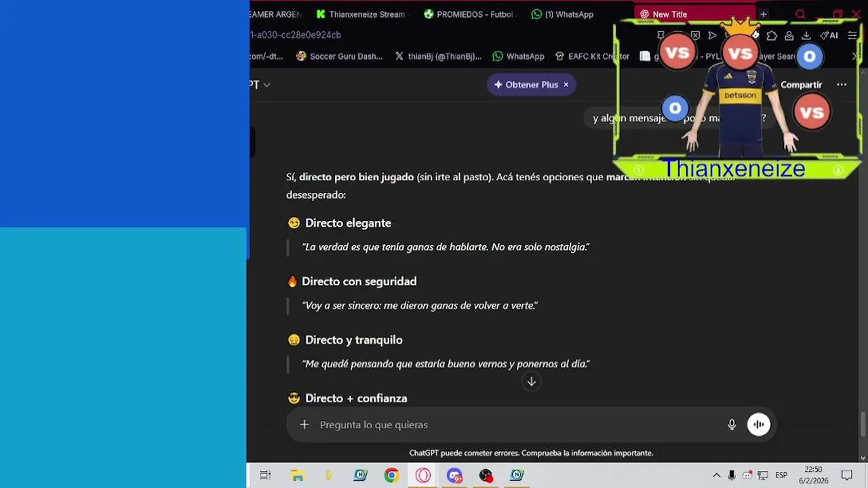Open the Easy Setup sliders icon
868x488 pixels.
pyautogui.click(x=852, y=35)
